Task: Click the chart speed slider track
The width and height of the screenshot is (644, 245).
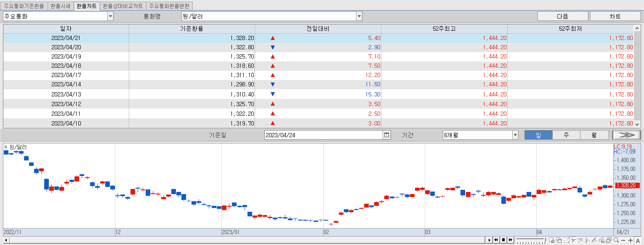Action: pyautogui.click(x=530, y=240)
